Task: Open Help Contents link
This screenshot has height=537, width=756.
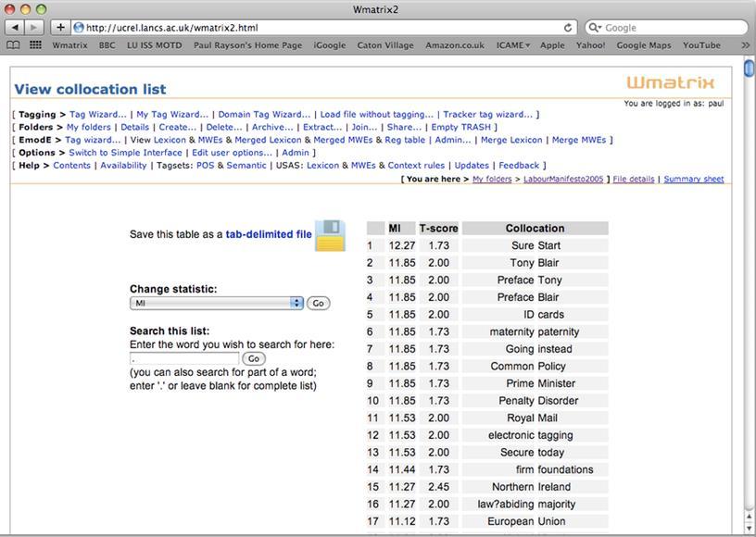Action: (x=72, y=165)
